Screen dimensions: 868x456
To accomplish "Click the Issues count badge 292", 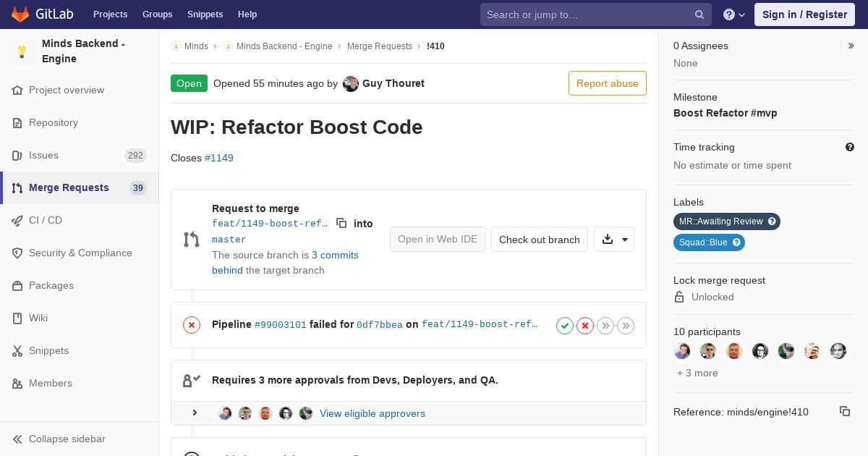I will (135, 156).
